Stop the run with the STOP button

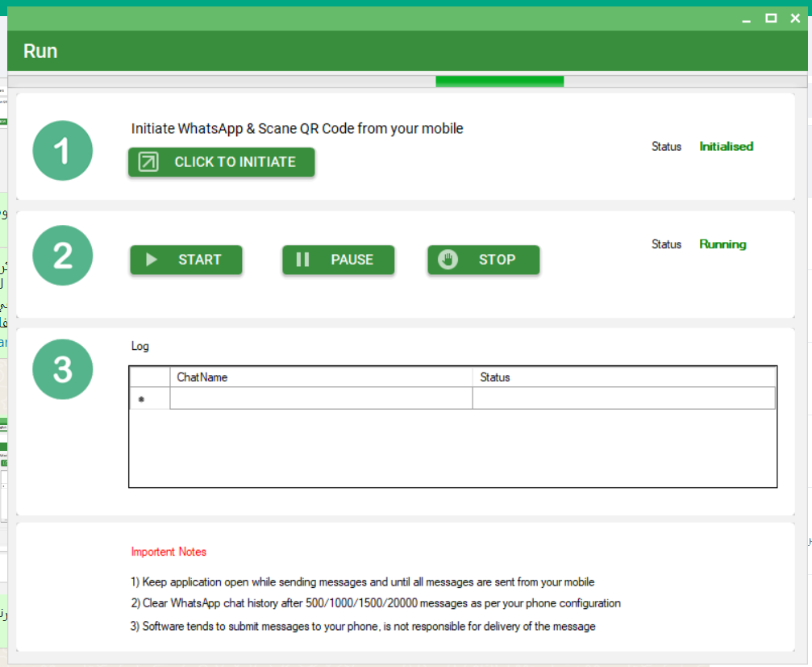483,260
